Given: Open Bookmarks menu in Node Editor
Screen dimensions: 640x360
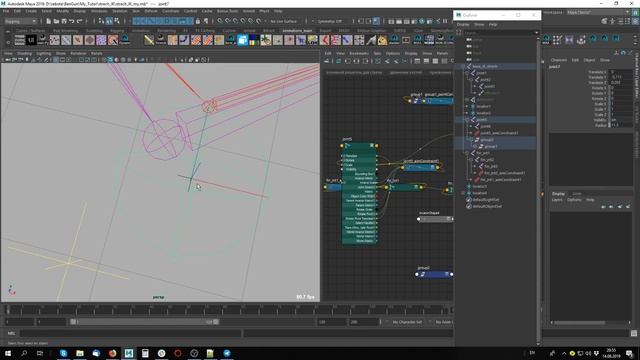Looking at the screenshot, I should point(359,53).
